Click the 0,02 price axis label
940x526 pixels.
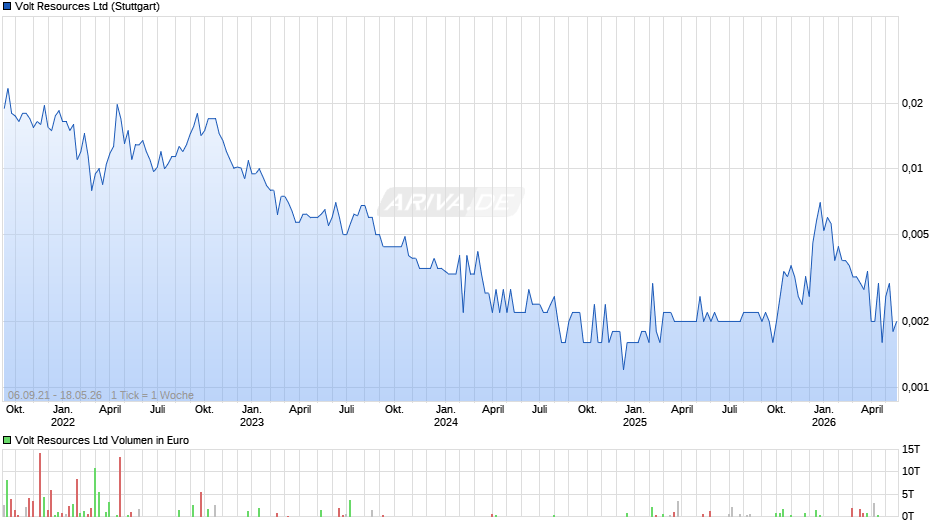[912, 103]
